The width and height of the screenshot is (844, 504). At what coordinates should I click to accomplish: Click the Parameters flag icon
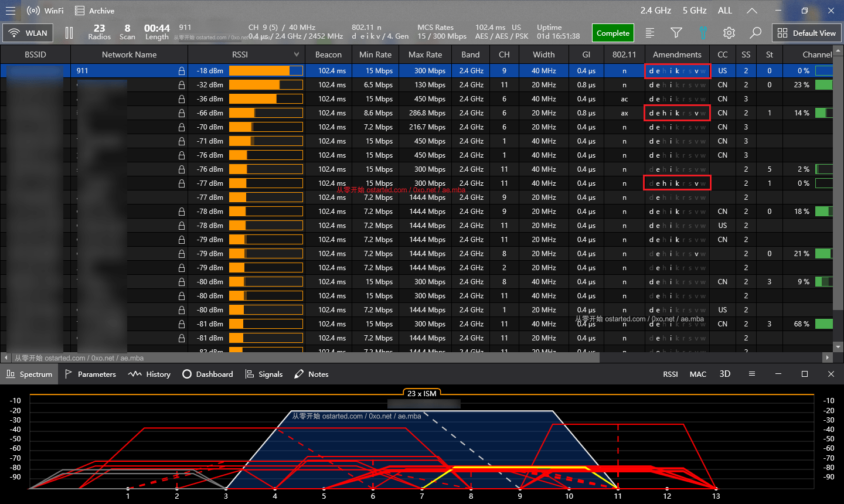pos(69,374)
